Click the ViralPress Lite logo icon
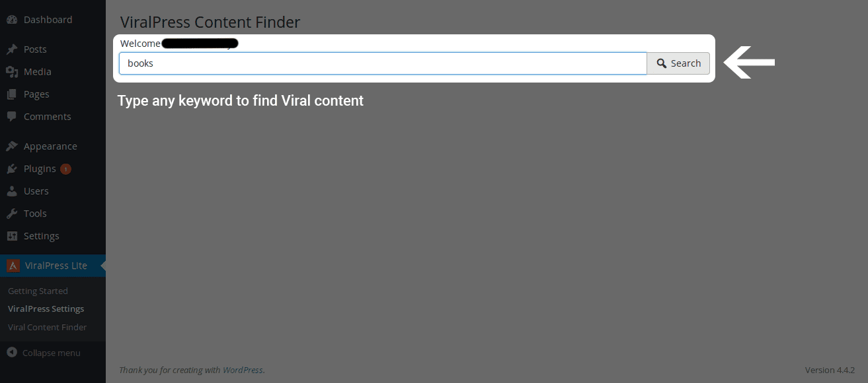Image resolution: width=868 pixels, height=383 pixels. [x=13, y=265]
